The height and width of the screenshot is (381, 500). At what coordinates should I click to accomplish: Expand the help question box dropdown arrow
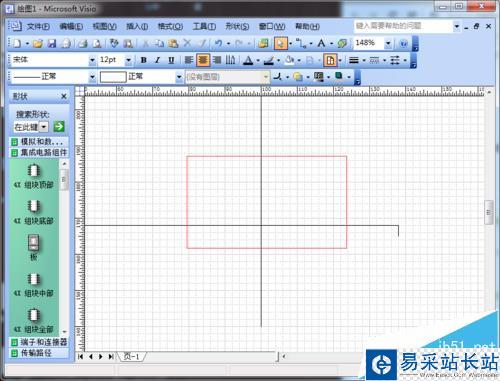457,26
